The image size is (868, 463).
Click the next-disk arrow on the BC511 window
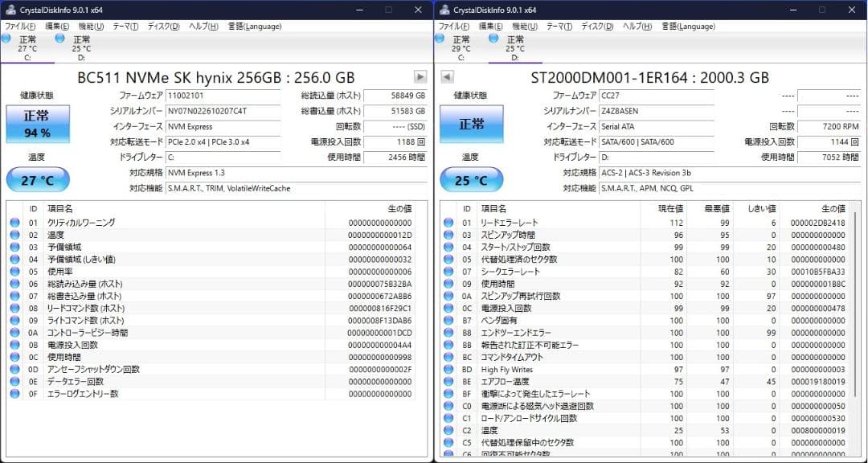point(419,77)
